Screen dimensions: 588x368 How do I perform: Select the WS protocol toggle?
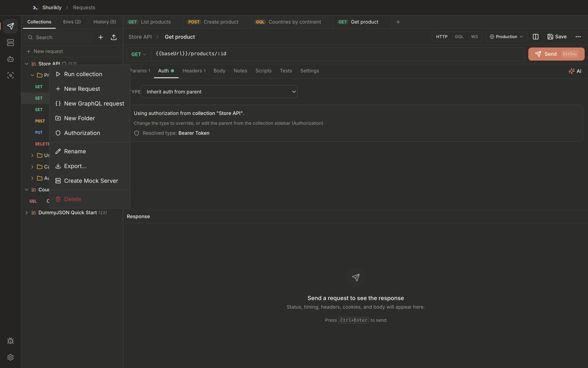coord(474,37)
